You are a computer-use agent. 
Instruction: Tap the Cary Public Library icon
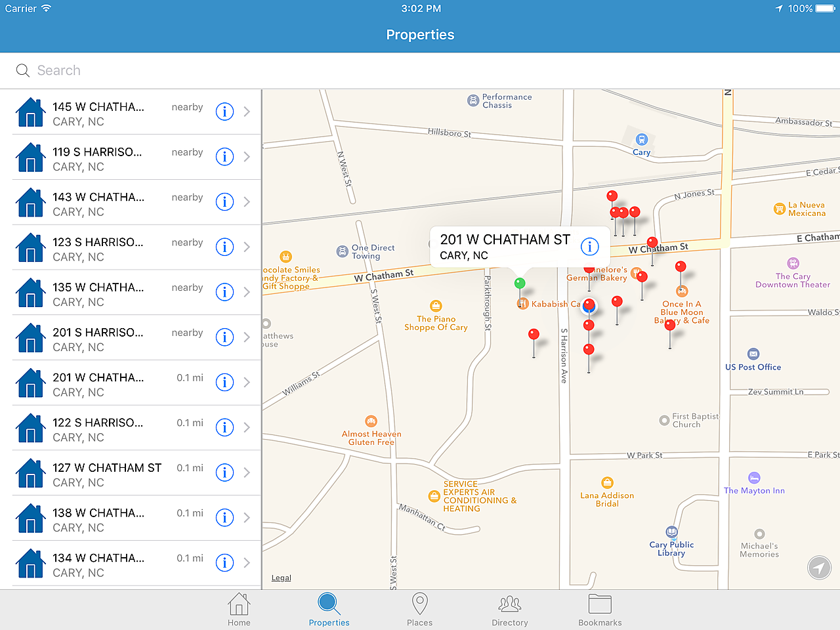pos(671,532)
